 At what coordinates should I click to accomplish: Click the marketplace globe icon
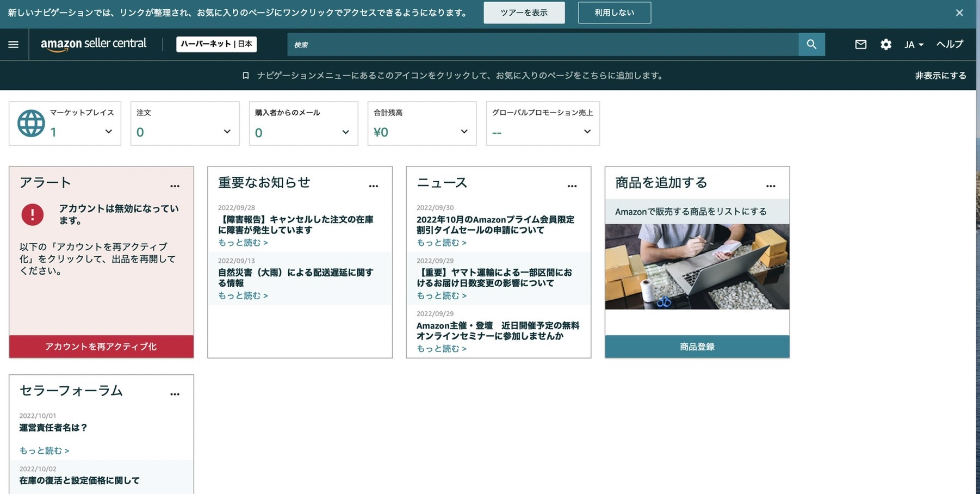pyautogui.click(x=31, y=123)
